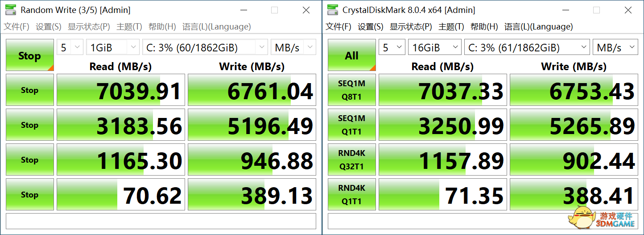
Task: Open the test count dropdown in right window
Action: pyautogui.click(x=392, y=47)
